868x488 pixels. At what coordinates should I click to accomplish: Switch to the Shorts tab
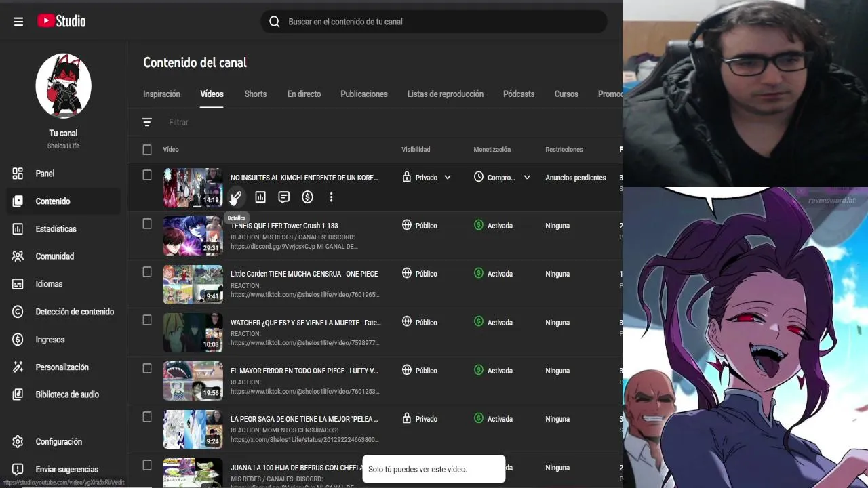pos(256,94)
